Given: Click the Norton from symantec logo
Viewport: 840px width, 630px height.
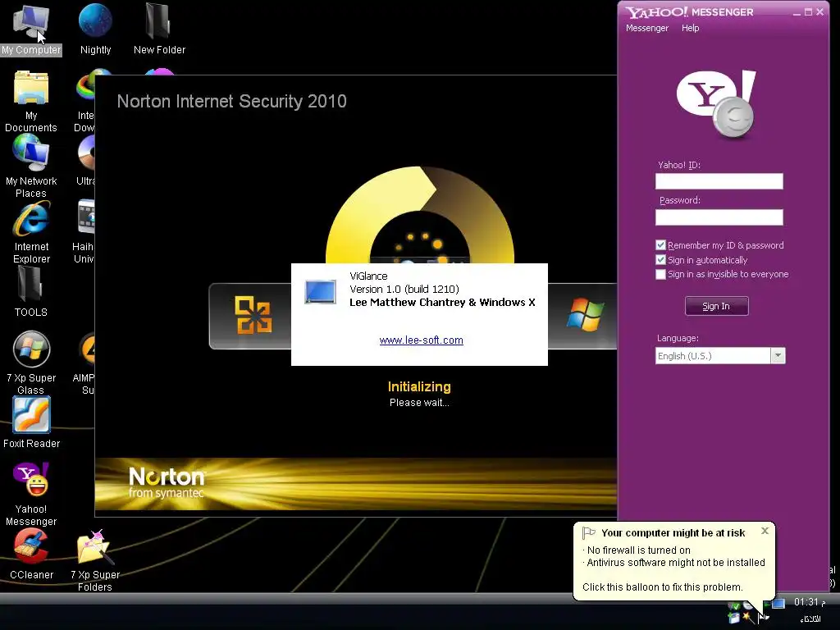Looking at the screenshot, I should pyautogui.click(x=167, y=482).
